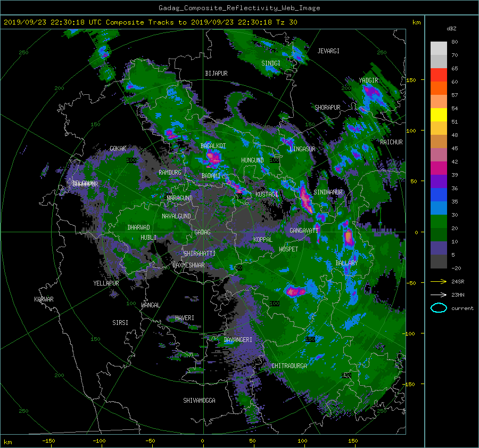This screenshot has width=479, height=448.
Task: Select the yellow 51 dBZ color swatch
Action: click(439, 115)
